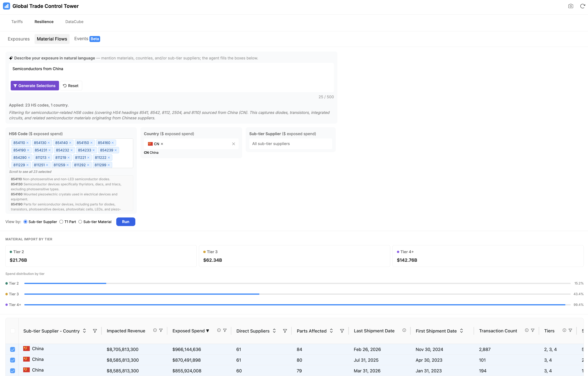Open the Material Flows sub-tab
Image resolution: width=588 pixels, height=376 pixels.
pyautogui.click(x=52, y=39)
